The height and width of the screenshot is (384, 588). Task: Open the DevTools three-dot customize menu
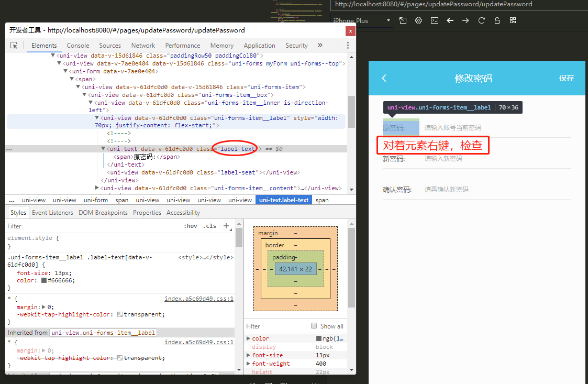348,46
